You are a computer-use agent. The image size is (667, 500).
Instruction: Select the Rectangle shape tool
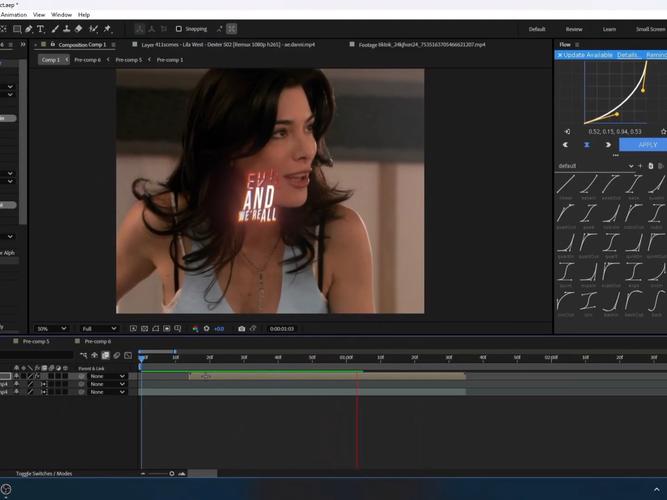point(17,29)
